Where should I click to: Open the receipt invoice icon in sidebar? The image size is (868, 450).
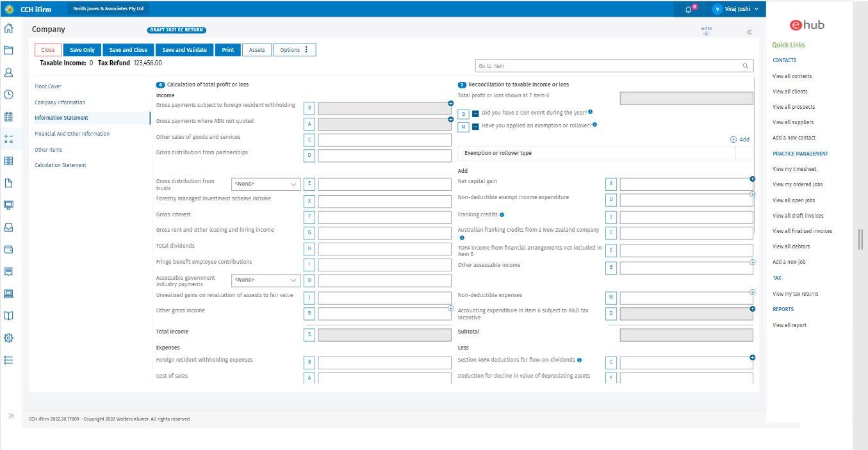(9, 271)
